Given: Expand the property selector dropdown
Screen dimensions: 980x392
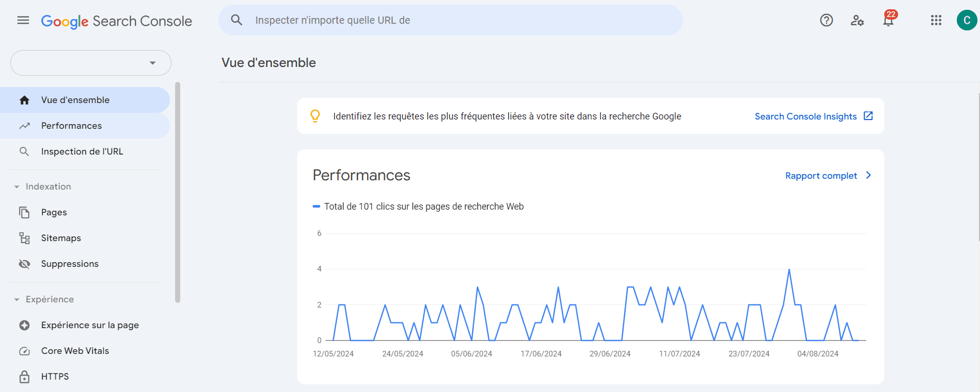Looking at the screenshot, I should pyautogui.click(x=91, y=63).
